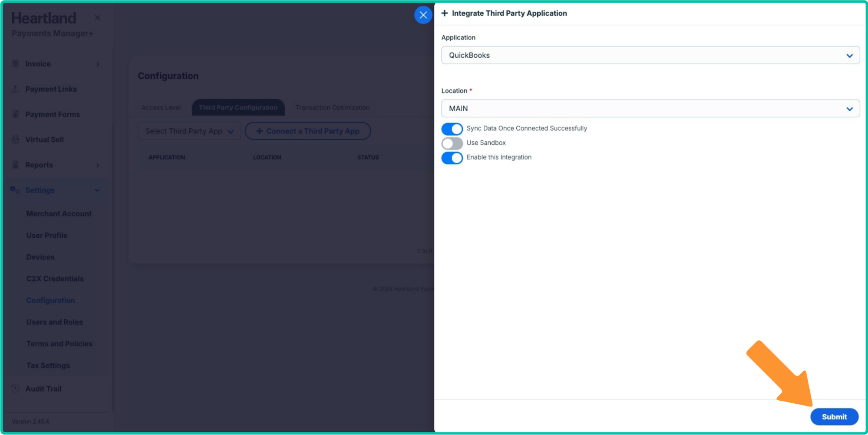Click the Audit Trail clock icon
The width and height of the screenshot is (868, 435).
tap(16, 389)
